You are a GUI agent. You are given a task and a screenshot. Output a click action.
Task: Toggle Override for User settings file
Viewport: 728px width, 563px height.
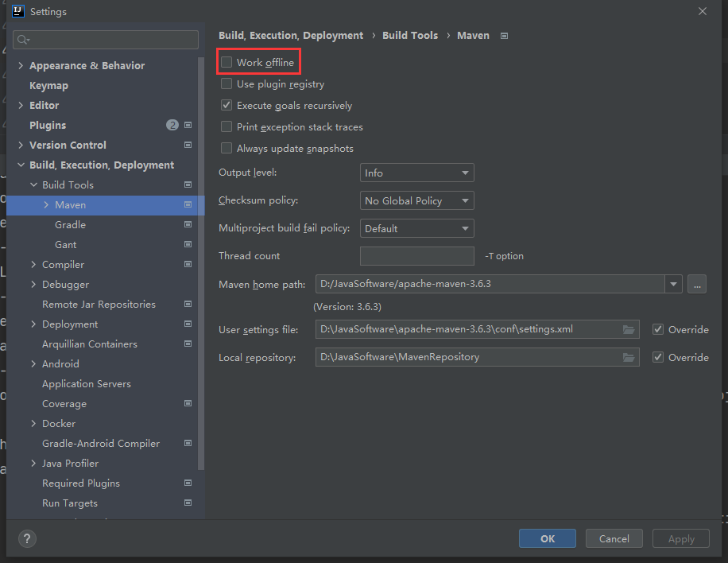[658, 329]
